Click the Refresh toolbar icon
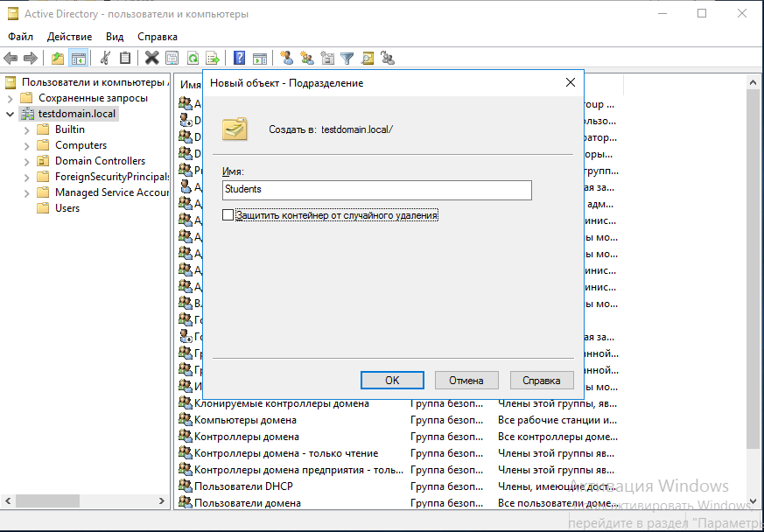This screenshot has height=532, width=764. pos(193,59)
